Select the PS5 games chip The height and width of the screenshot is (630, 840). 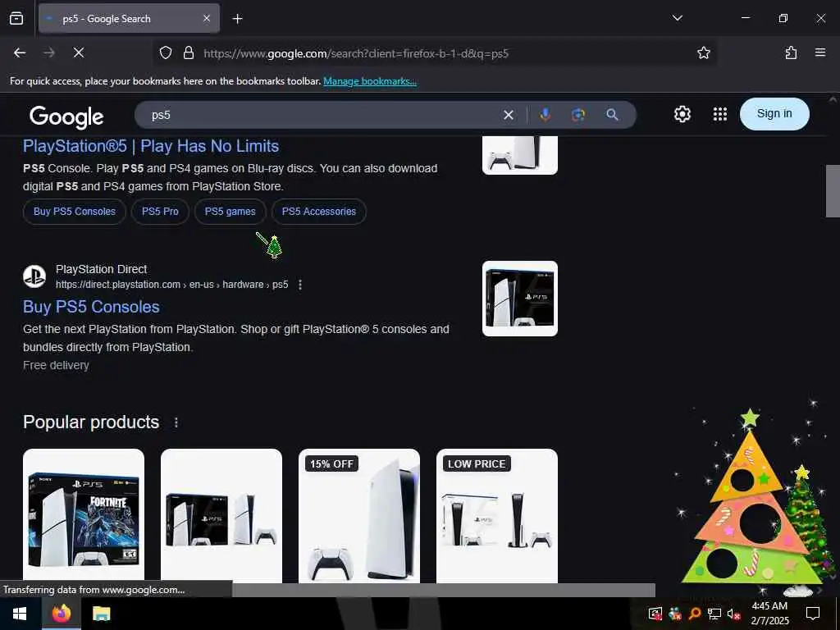click(230, 212)
